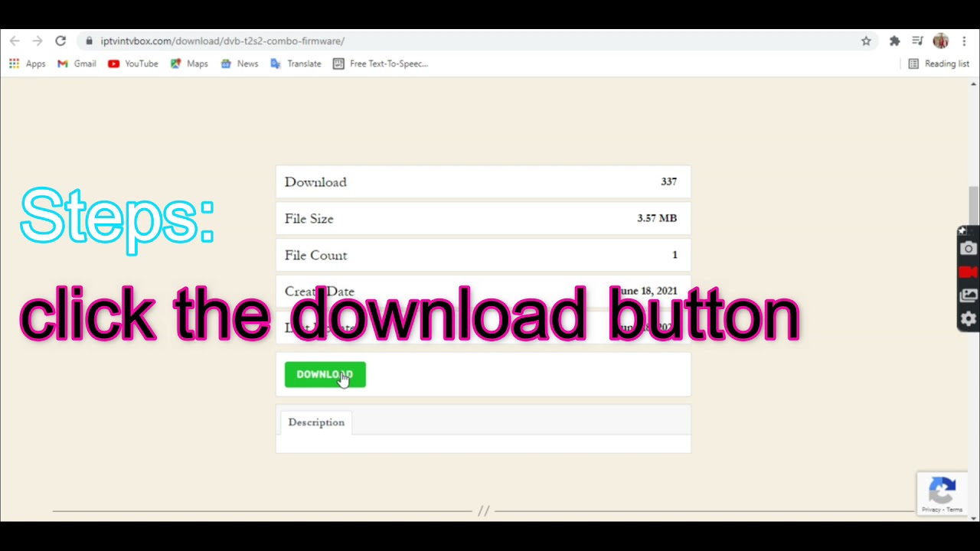Viewport: 980px width, 551px height.
Task: Open the Gmail bookmark
Action: point(77,64)
